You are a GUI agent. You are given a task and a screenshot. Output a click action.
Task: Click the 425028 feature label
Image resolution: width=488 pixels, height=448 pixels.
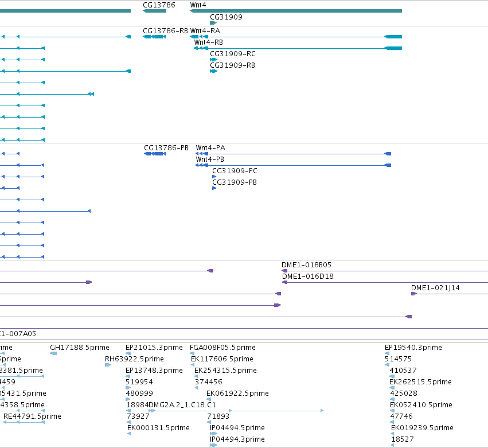[x=404, y=394]
